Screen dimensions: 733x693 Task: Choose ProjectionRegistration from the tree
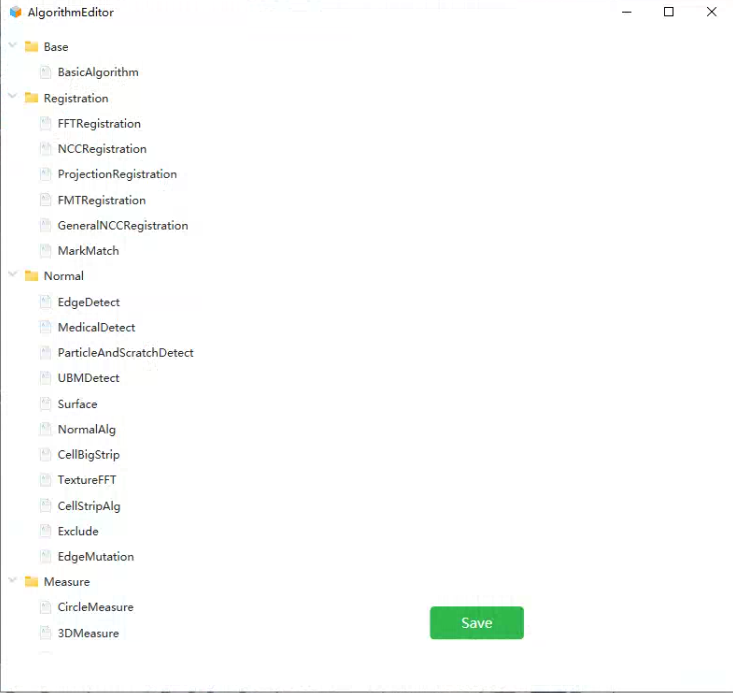pos(117,174)
